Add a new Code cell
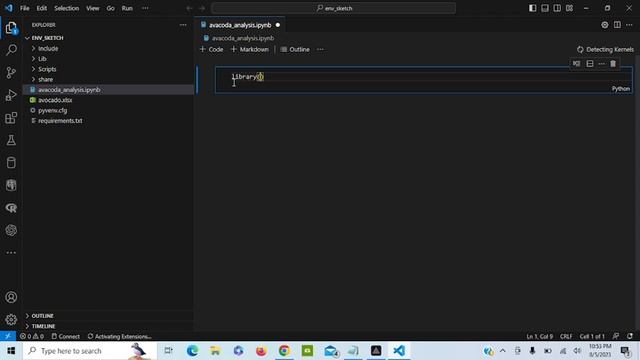The width and height of the screenshot is (640, 360). [x=211, y=49]
